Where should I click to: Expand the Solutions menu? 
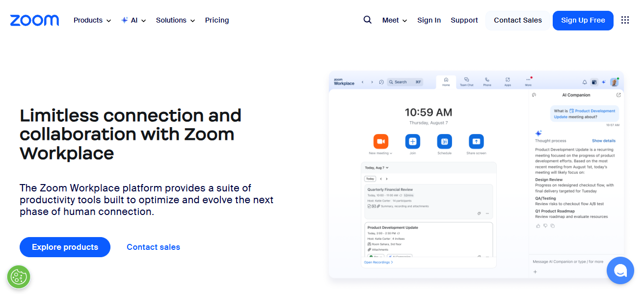[x=175, y=20]
